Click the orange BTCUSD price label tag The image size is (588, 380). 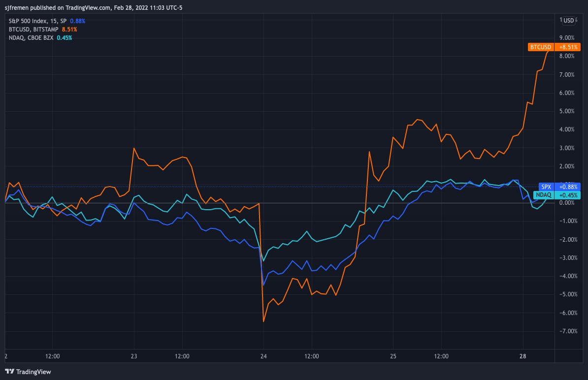[x=540, y=47]
